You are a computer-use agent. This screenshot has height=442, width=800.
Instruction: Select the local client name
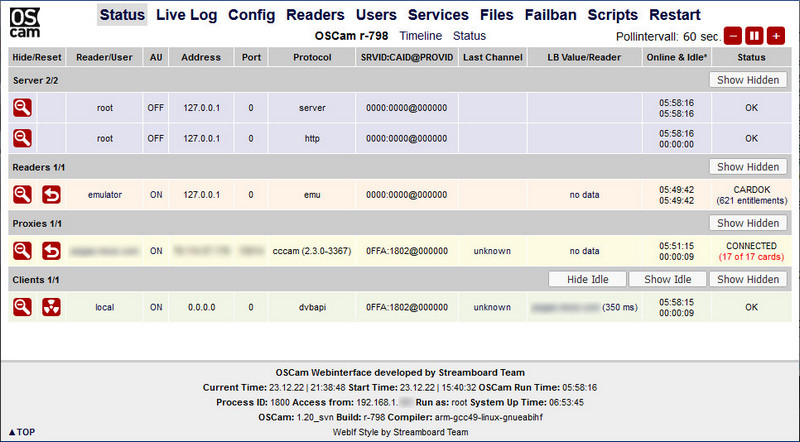(x=105, y=307)
